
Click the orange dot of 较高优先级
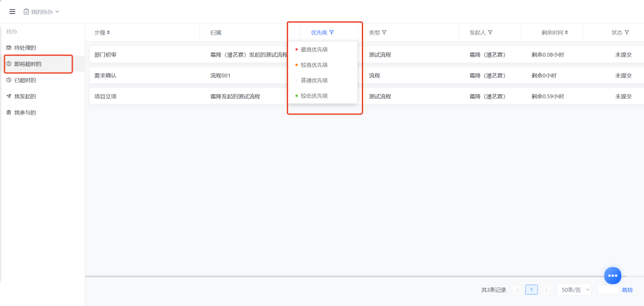click(x=296, y=65)
